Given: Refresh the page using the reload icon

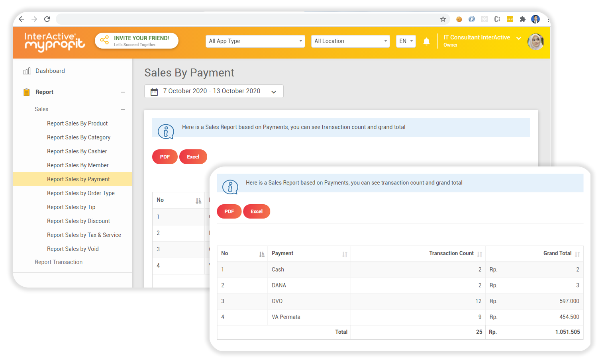Looking at the screenshot, I should pos(47,19).
